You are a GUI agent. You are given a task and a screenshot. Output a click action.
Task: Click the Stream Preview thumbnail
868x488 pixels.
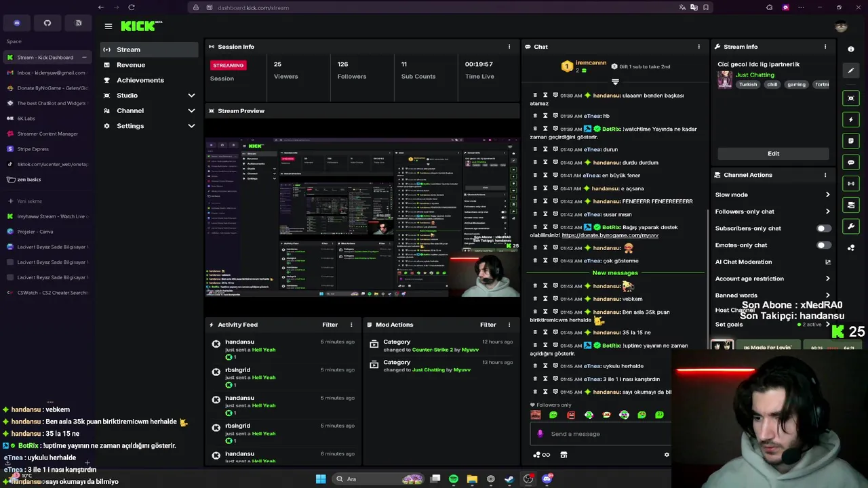(362, 218)
